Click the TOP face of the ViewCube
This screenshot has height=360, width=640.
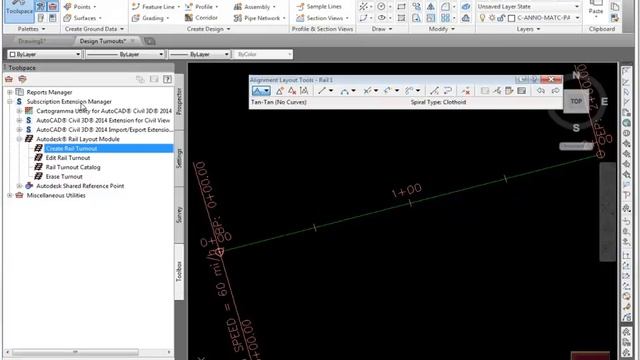click(576, 101)
